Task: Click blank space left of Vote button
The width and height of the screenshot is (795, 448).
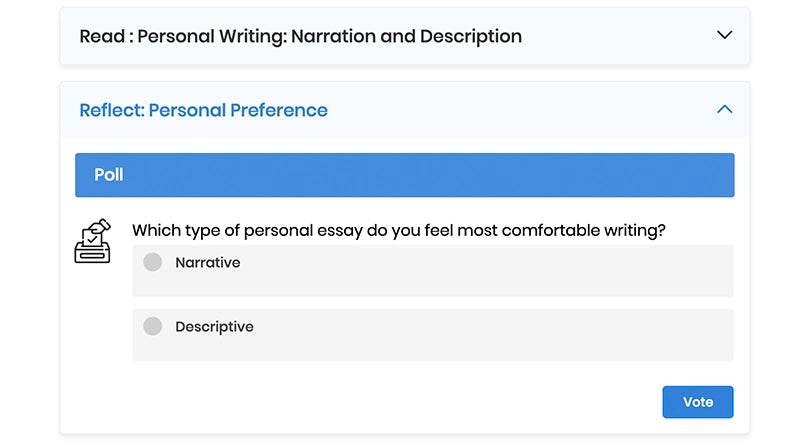Action: click(450, 402)
